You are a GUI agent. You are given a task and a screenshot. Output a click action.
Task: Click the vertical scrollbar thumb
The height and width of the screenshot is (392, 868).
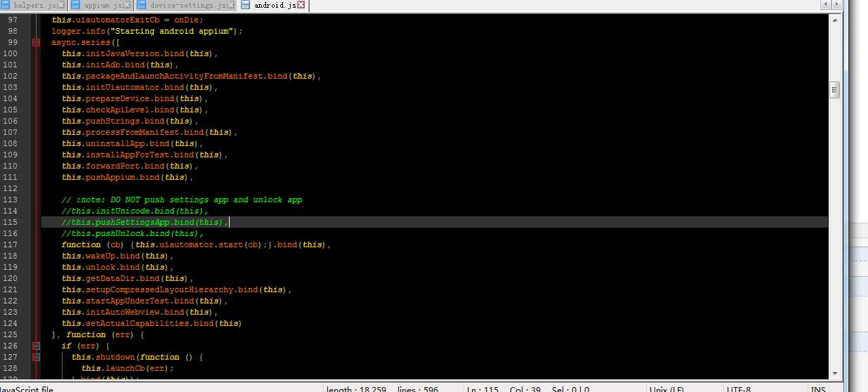tap(835, 89)
